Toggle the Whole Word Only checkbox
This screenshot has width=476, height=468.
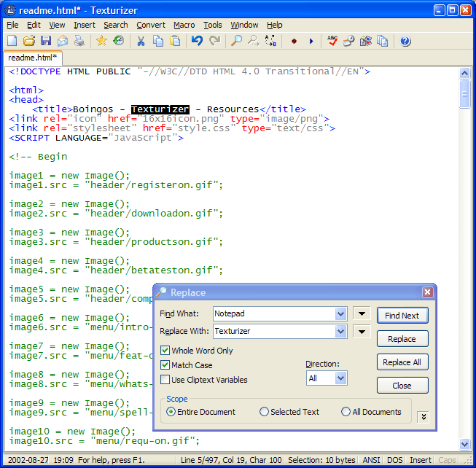(165, 351)
